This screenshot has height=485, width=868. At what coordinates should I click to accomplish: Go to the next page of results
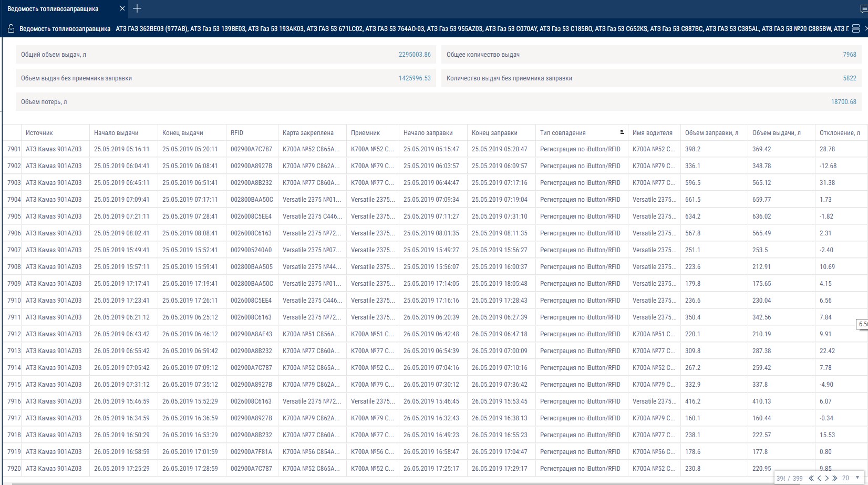(x=826, y=478)
